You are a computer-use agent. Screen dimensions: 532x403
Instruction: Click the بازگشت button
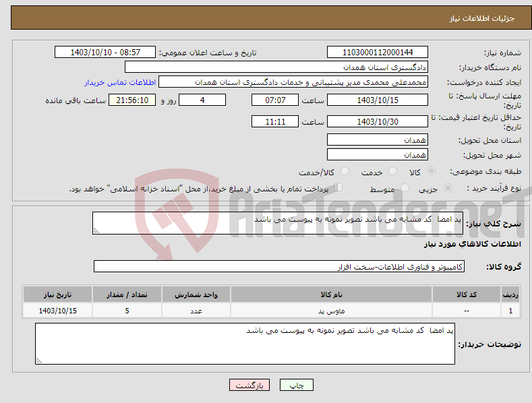pos(249,385)
